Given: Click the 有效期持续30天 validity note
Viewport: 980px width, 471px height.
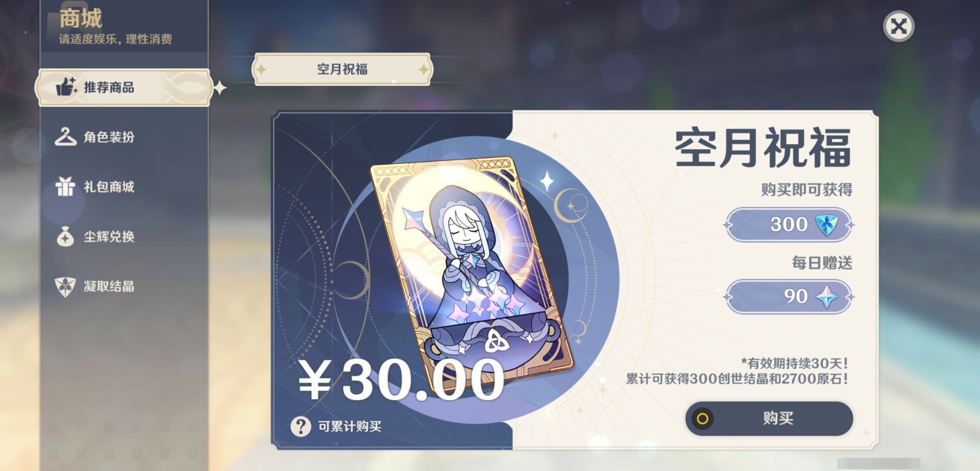Looking at the screenshot, I should tap(794, 363).
